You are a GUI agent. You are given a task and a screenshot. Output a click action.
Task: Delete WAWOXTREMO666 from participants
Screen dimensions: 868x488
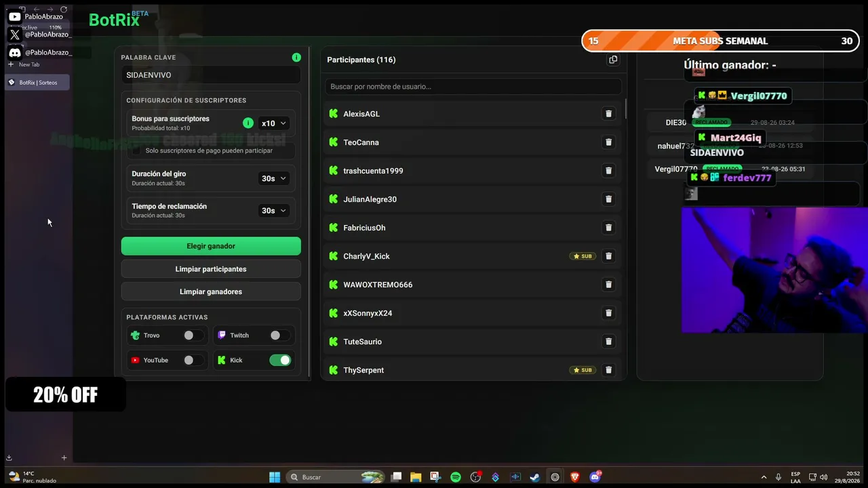click(608, 285)
